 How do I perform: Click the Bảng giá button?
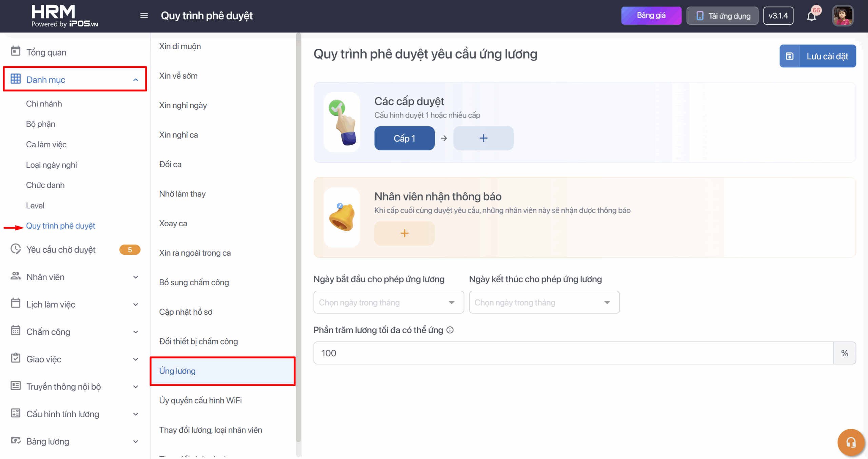click(651, 16)
